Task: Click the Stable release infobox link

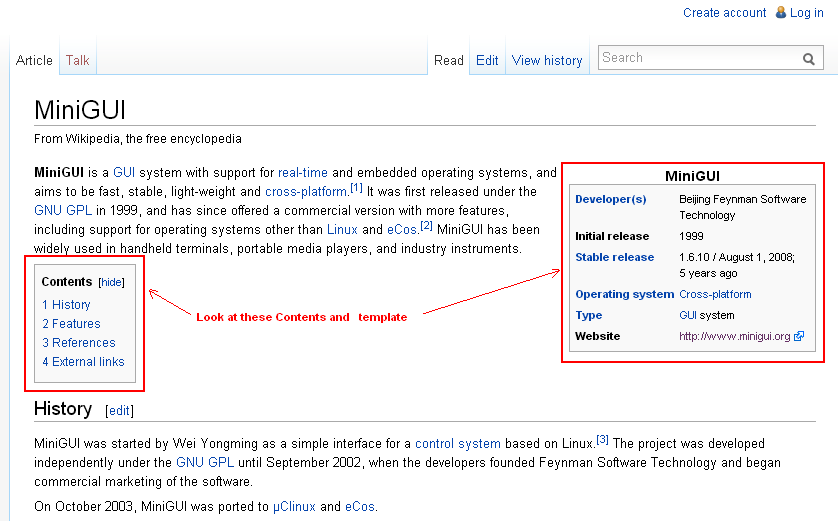Action: [614, 258]
